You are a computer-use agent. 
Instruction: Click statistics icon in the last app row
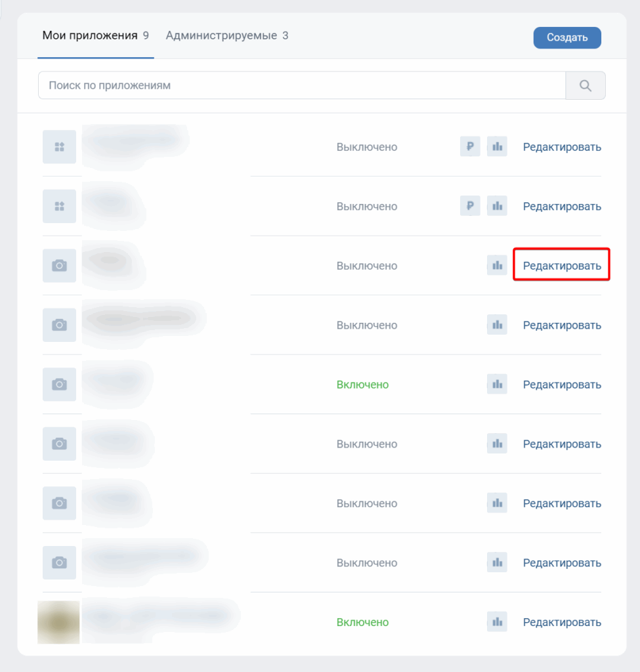pos(497,622)
